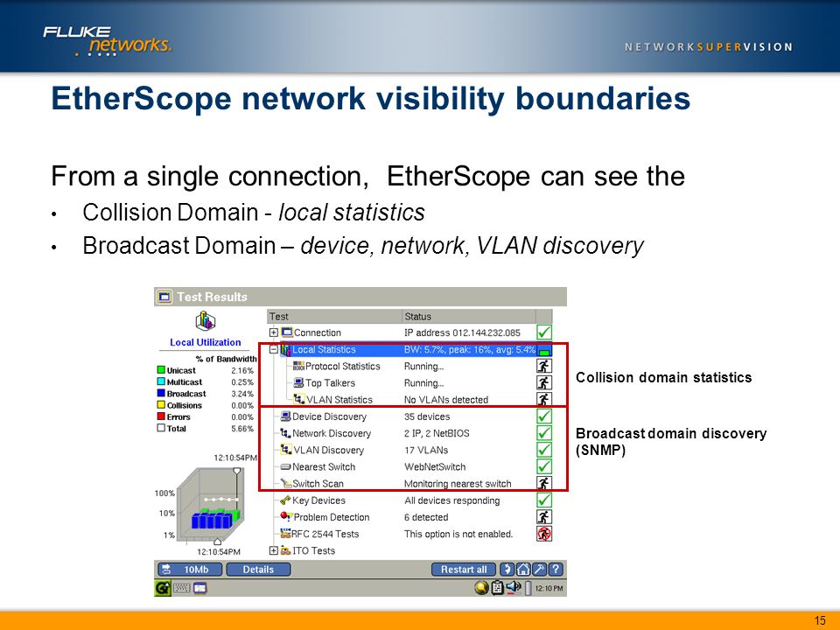The height and width of the screenshot is (630, 840).
Task: Click the VLAN Discovery row icon
Action: coord(286,450)
